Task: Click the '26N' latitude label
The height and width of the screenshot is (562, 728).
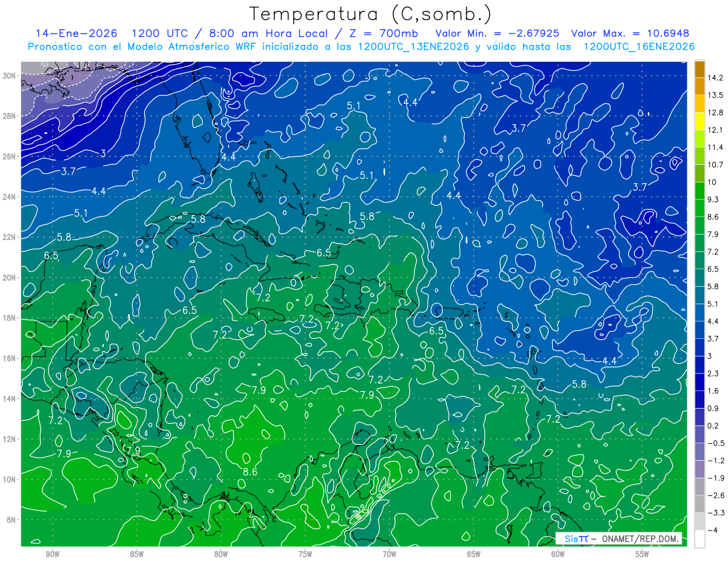Action: point(9,156)
